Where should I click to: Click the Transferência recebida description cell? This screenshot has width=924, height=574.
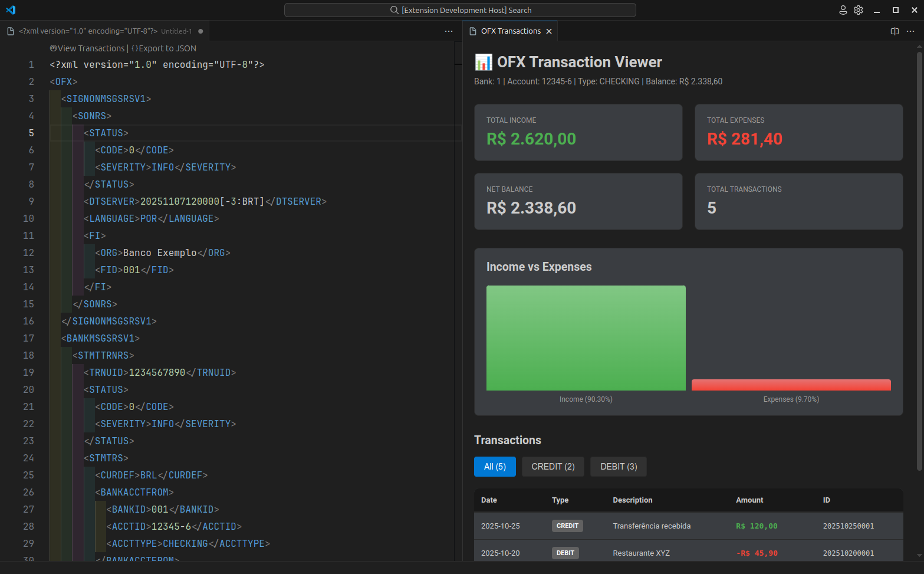[x=652, y=526]
